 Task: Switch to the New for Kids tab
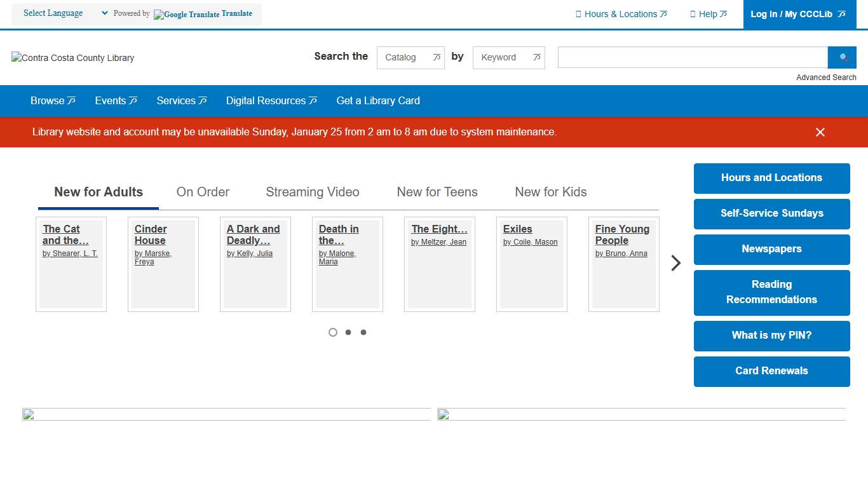click(x=550, y=192)
